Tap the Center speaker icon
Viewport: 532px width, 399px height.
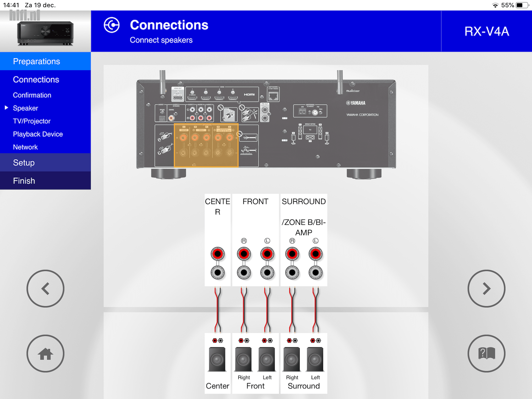pyautogui.click(x=217, y=359)
